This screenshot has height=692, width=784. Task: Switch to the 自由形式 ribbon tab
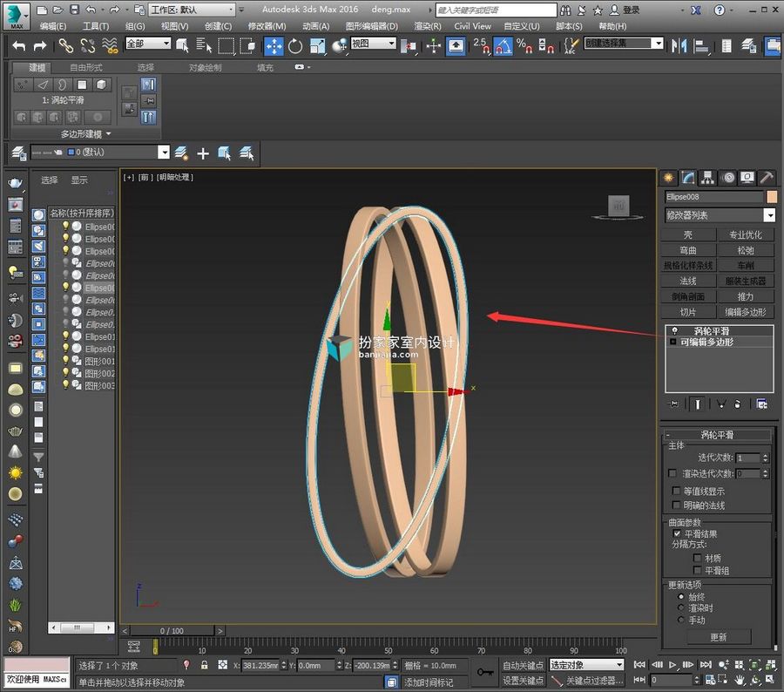(x=86, y=67)
